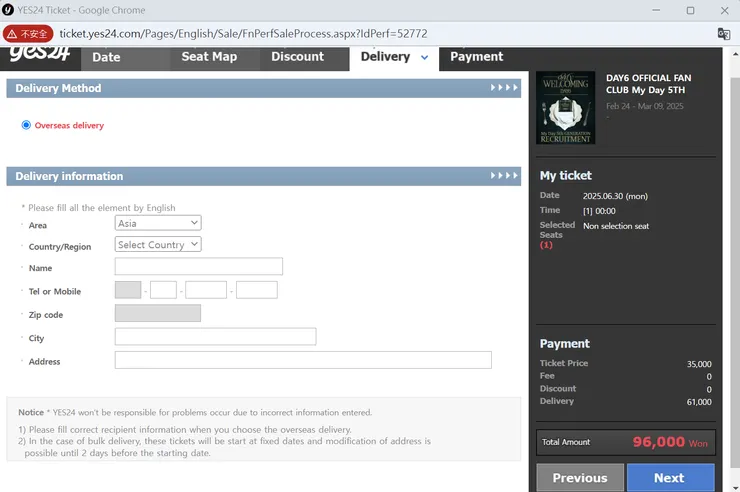Click the 'Non selection seat' text
The width and height of the screenshot is (740, 492).
pyautogui.click(x=616, y=226)
